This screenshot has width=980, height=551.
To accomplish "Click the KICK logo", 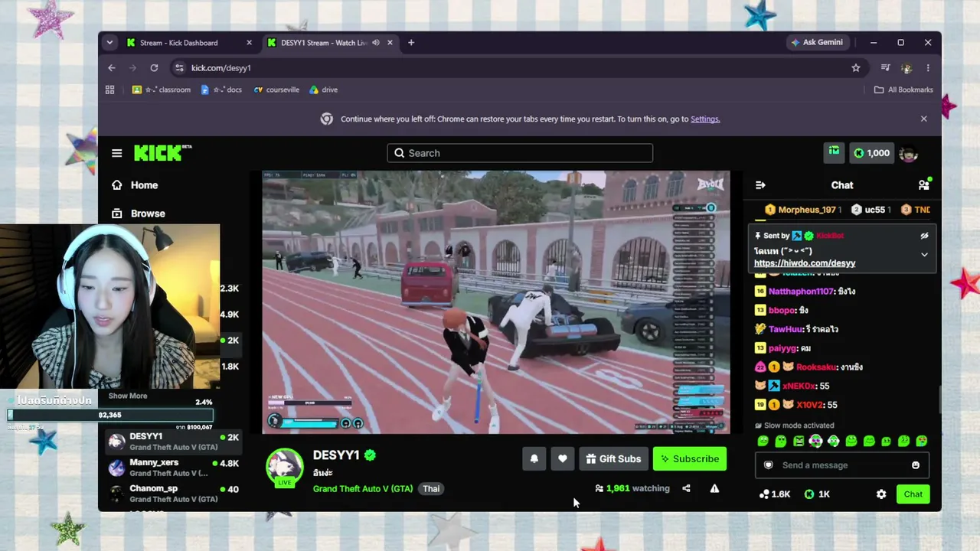I will click(162, 153).
